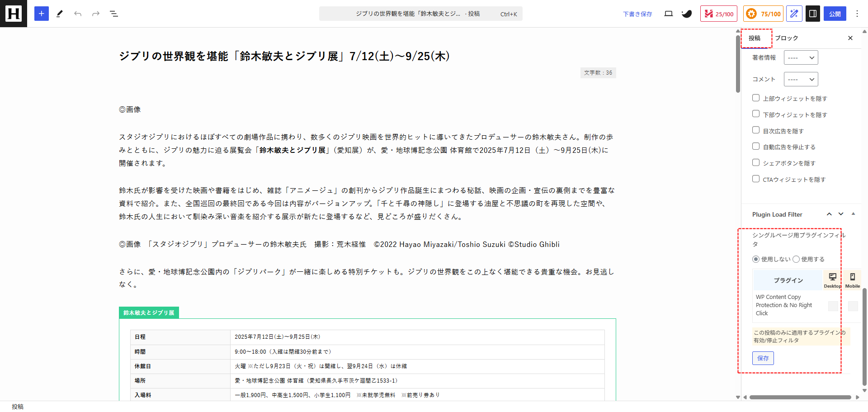The image size is (868, 412).
Task: Click the 場所 table cell
Action: click(x=180, y=380)
